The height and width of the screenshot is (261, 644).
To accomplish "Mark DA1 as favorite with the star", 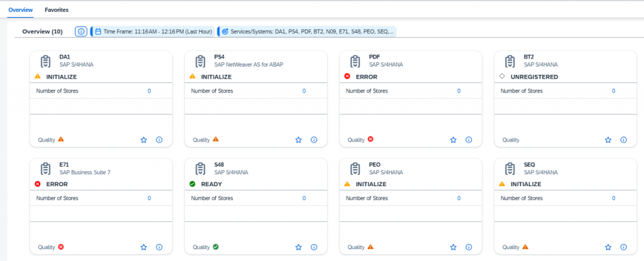I will tap(144, 140).
